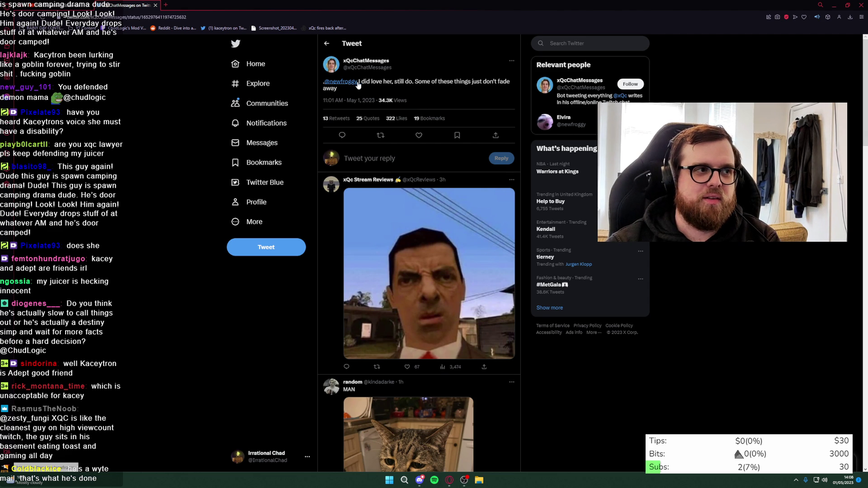868x488 pixels.
Task: Click the Reply button
Action: coord(501,158)
